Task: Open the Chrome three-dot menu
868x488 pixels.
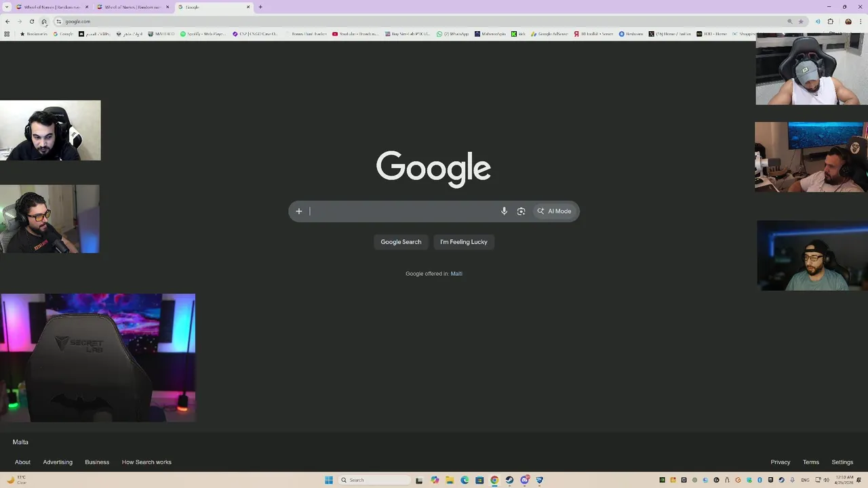Action: tap(861, 22)
